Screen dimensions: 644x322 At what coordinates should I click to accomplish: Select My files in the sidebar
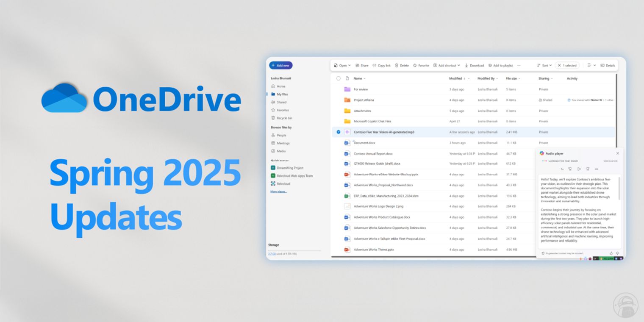point(279,94)
